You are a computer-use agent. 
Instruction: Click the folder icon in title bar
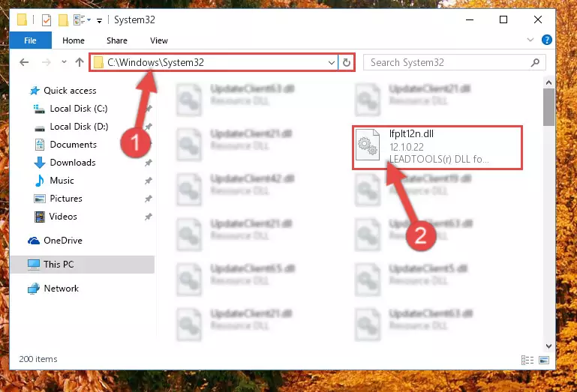[22, 19]
